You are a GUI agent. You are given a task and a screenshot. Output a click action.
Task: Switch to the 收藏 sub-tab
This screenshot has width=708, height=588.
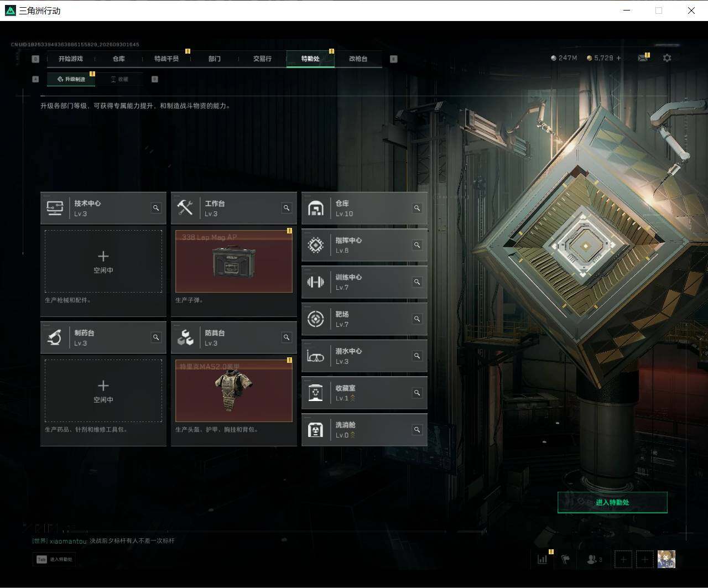tap(119, 79)
